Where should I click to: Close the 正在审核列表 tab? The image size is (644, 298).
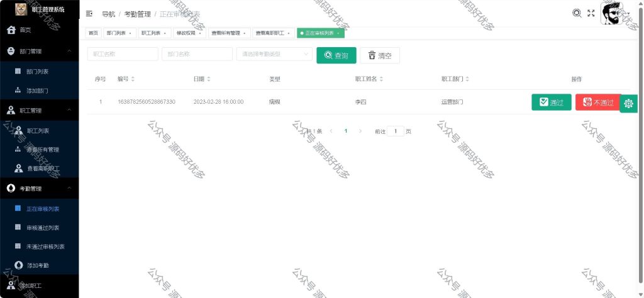pyautogui.click(x=338, y=34)
